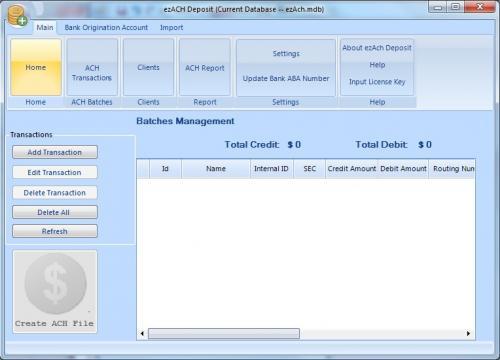The image size is (500, 360).
Task: Open About ezAch Deposit
Action: pyautogui.click(x=377, y=48)
